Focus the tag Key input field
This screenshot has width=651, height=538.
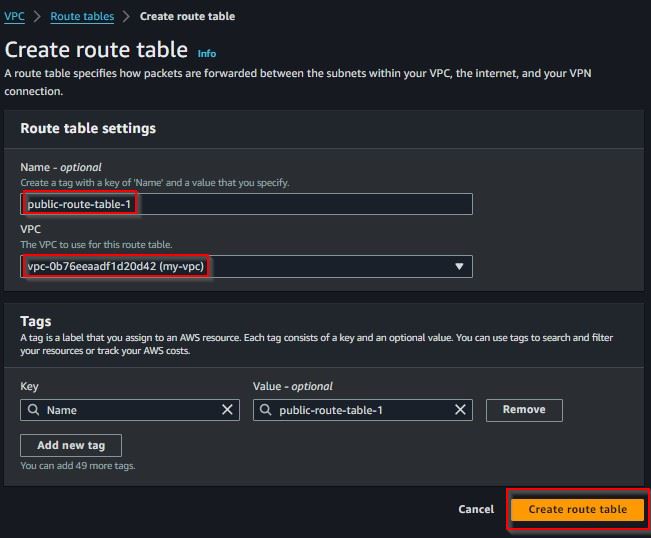130,410
